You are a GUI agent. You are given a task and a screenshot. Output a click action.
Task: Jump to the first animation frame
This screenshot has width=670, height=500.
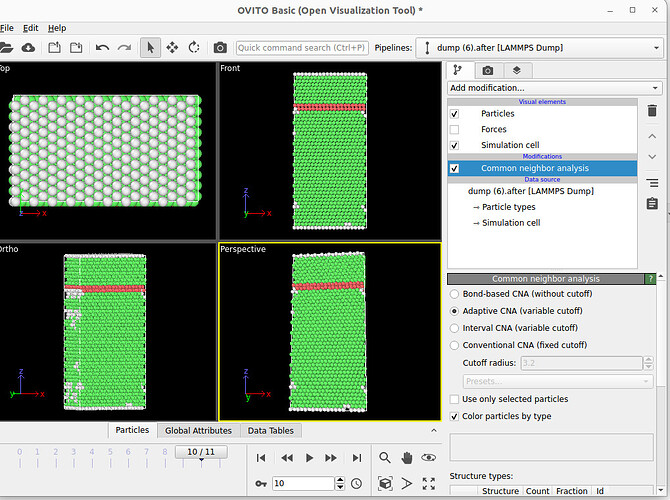click(261, 458)
